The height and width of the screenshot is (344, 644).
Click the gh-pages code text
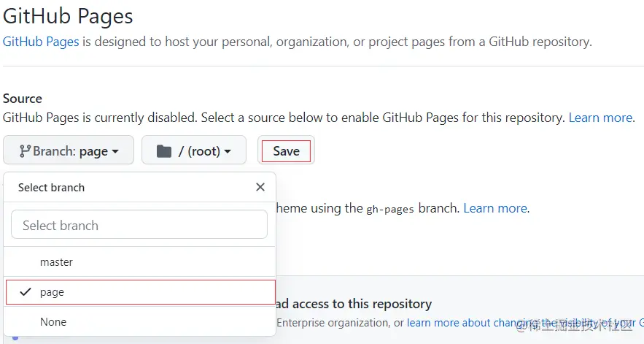click(390, 209)
